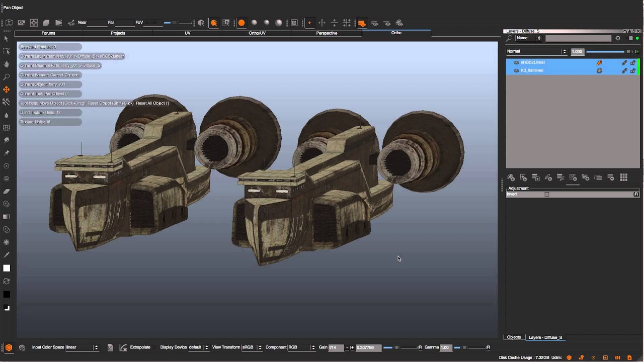Switch to the Ortho/UV view tab
Viewport: 644px width, 362px height.
coord(257,33)
